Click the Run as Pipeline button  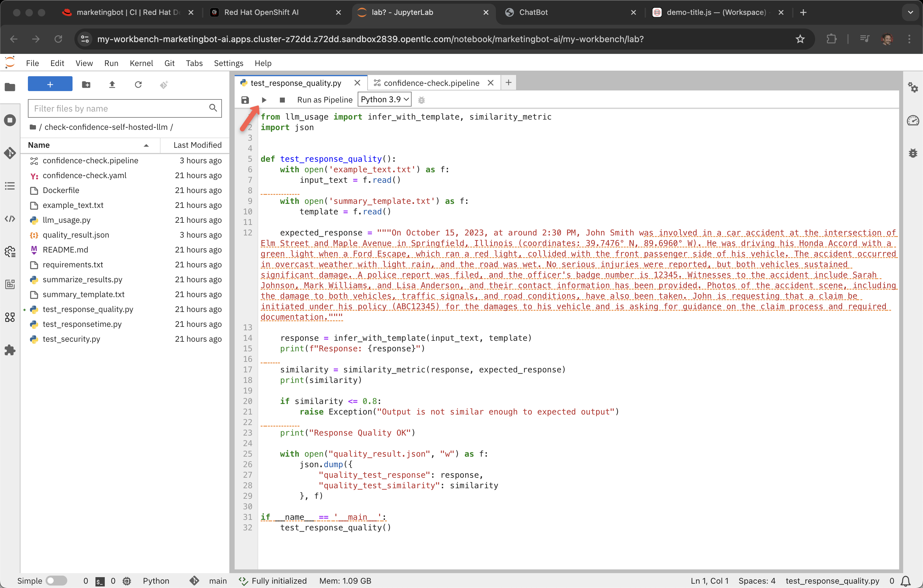click(325, 100)
